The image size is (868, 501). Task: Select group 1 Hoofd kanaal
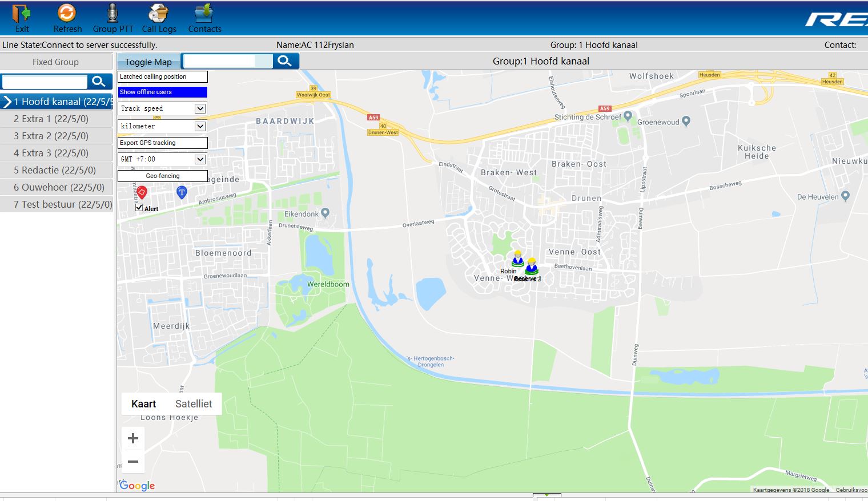tap(57, 102)
